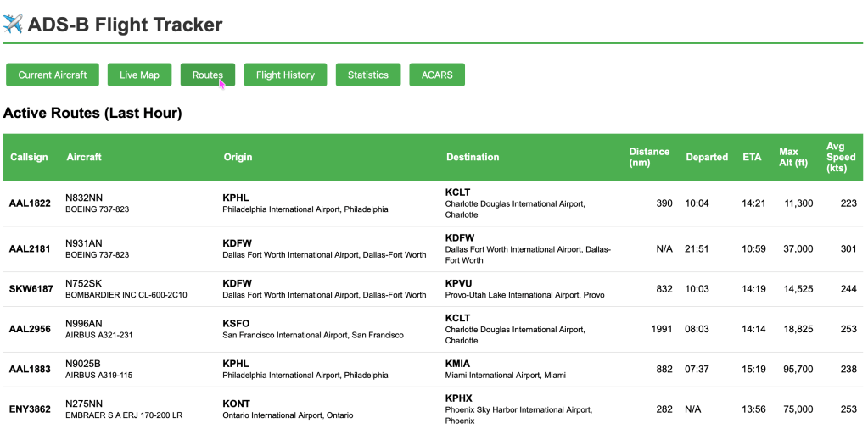Click the Destination column header
This screenshot has height=429, width=868.
(473, 157)
